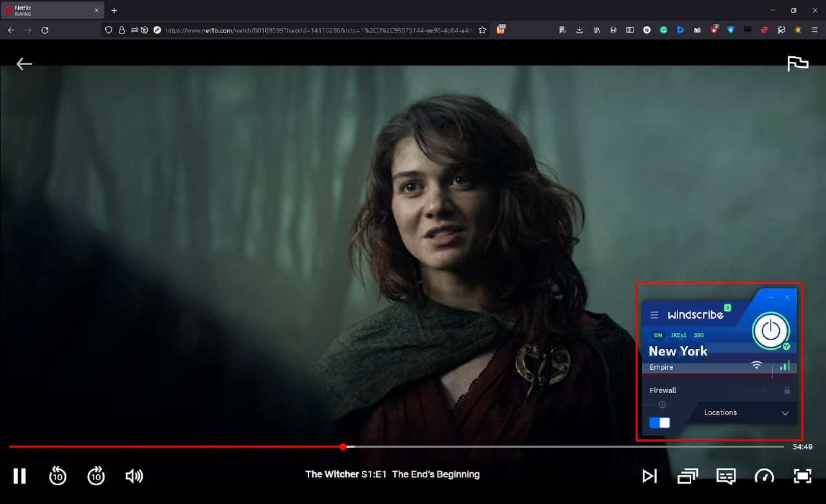Open playback speed control
Viewport: 826px width, 504px height.
point(764,476)
